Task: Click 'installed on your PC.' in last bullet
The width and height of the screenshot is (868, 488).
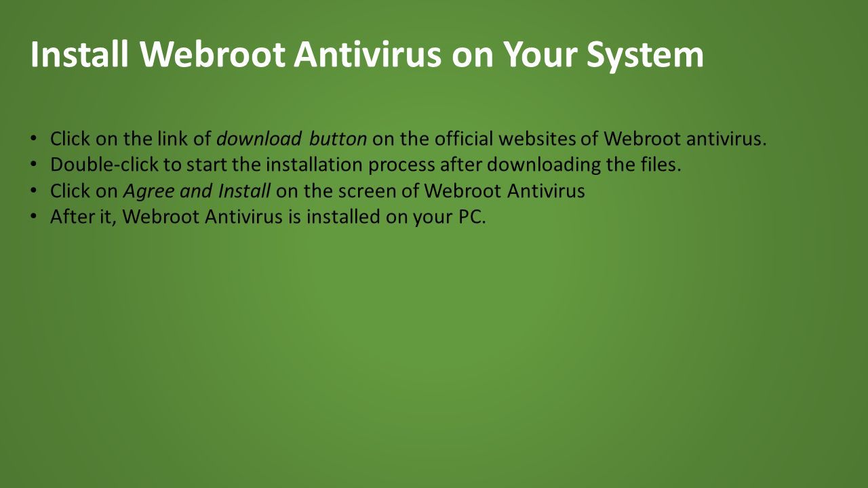Action: [397, 217]
